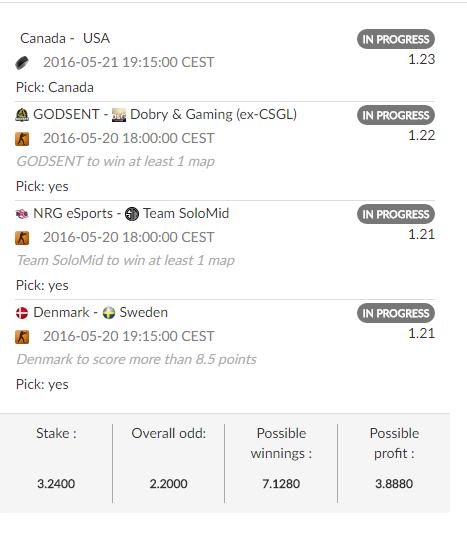Screen dimensions: 467x541
Task: Click the IN PROGRESS badge for Denmark - Sweden
Action: tap(396, 313)
